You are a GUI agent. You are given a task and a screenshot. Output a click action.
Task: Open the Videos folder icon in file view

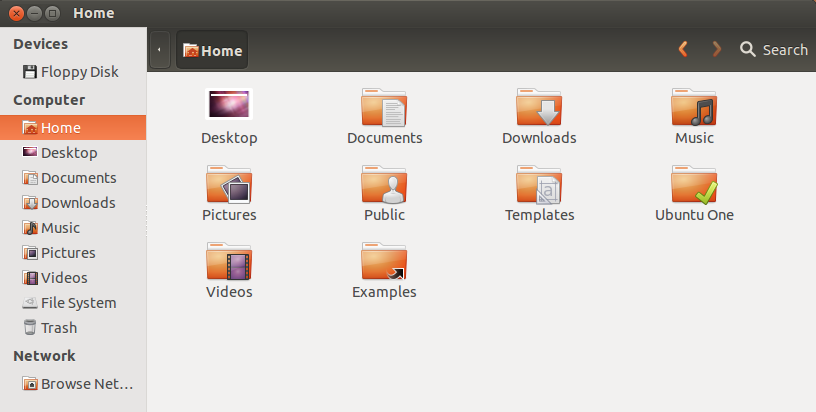[x=229, y=261]
